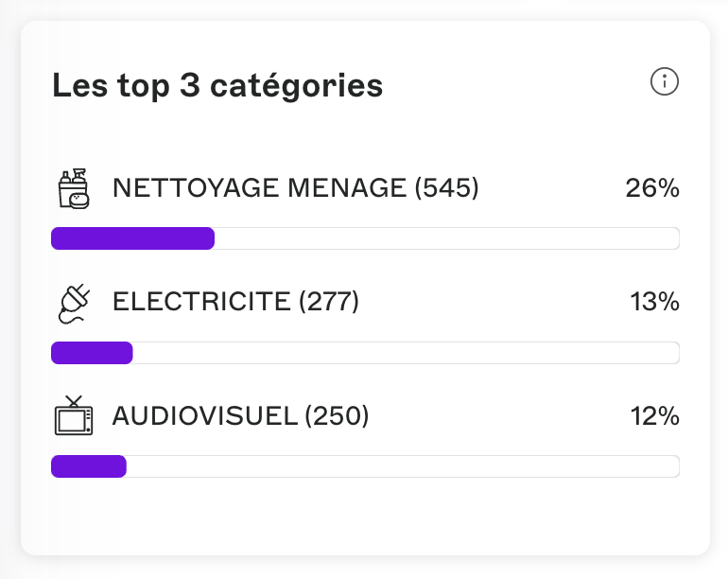Click the empty part of the Electricite bar
Screen dimensions: 728x579
(x=407, y=353)
